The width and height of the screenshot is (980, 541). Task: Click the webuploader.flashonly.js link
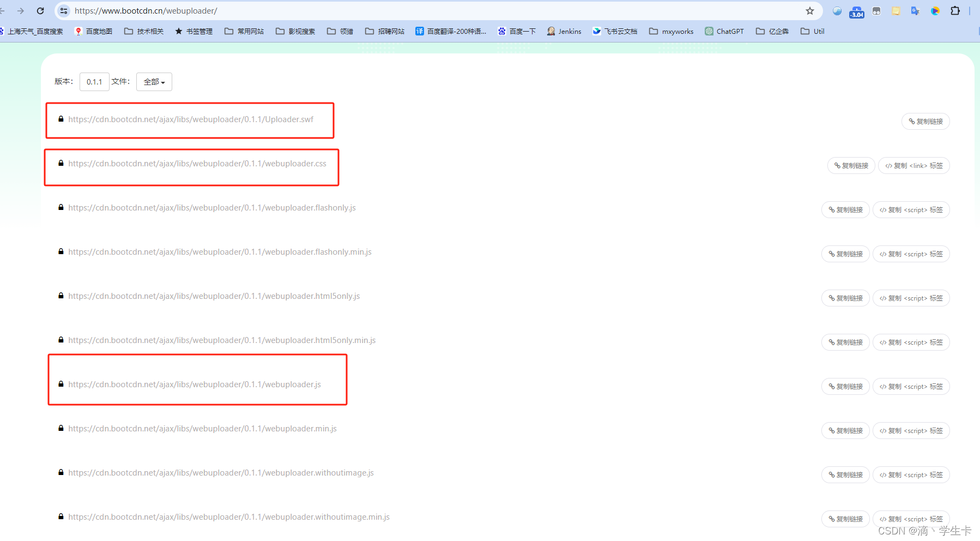coord(212,208)
